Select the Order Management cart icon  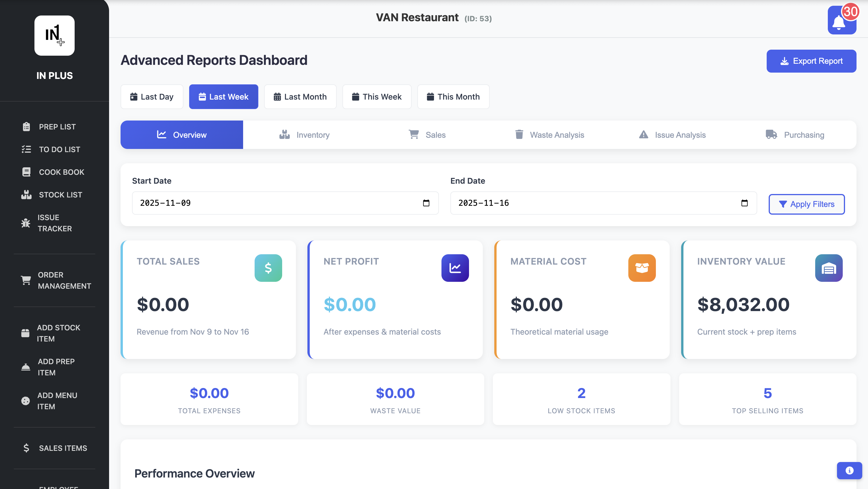[26, 280]
